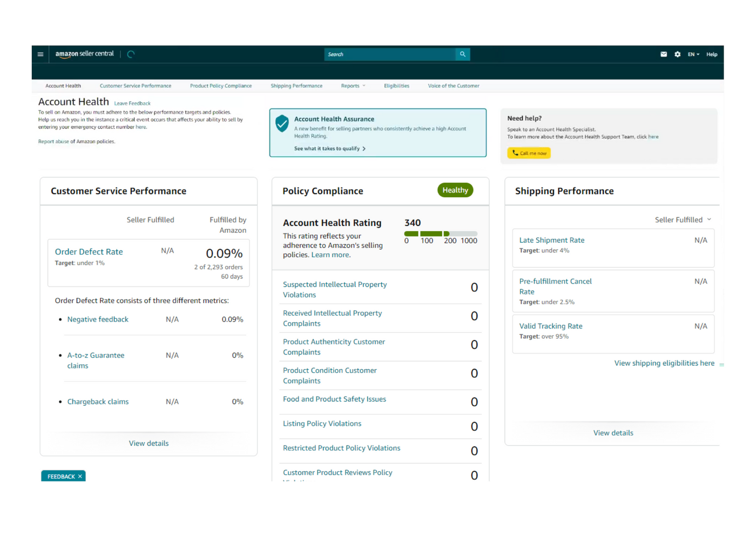Viewport: 756px width, 535px height.
Task: Open Product Authenticity Customer Complaints
Action: point(334,347)
